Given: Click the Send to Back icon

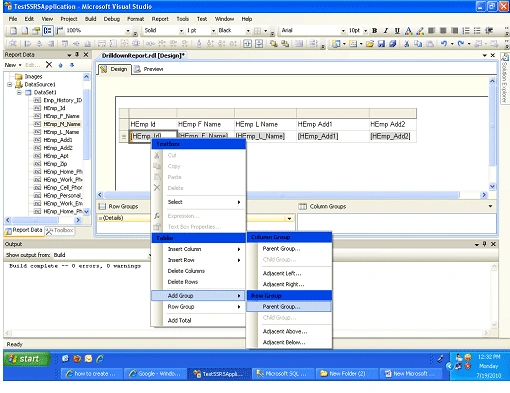Looking at the screenshot, I should 285,43.
